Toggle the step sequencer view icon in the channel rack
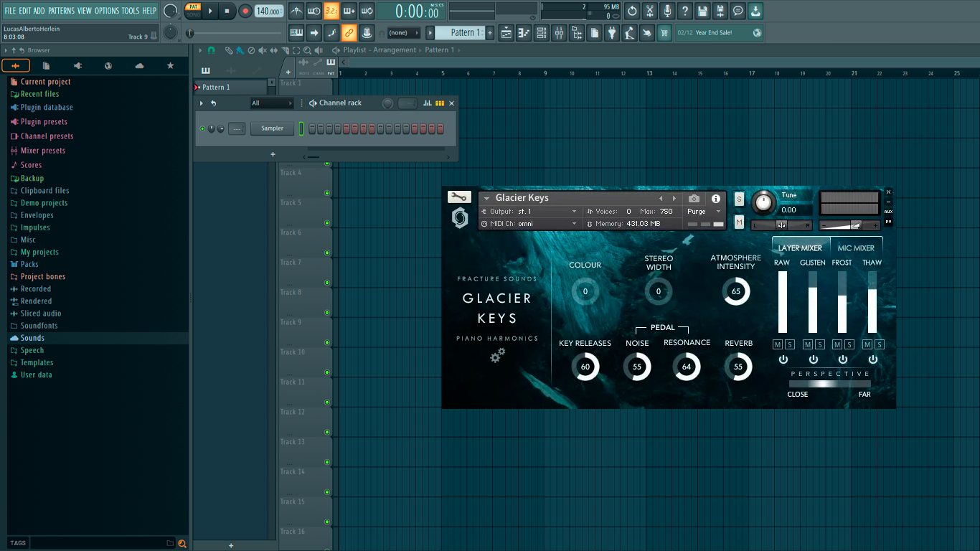The height and width of the screenshot is (551, 980). tap(440, 103)
